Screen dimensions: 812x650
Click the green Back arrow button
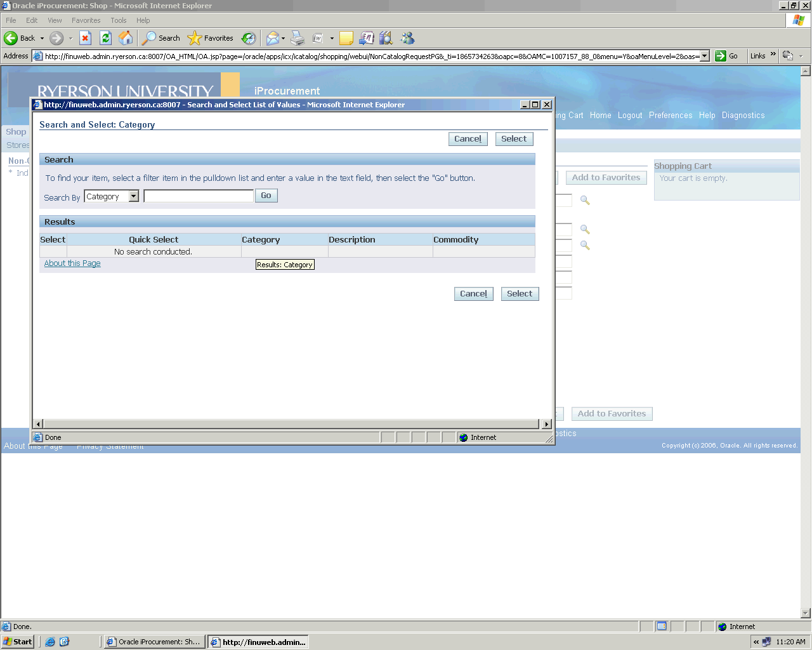[x=11, y=38]
